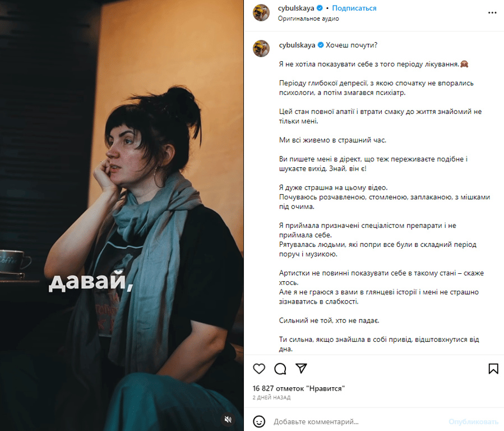
Task: Click the verified badge in the caption
Action: pos(321,45)
